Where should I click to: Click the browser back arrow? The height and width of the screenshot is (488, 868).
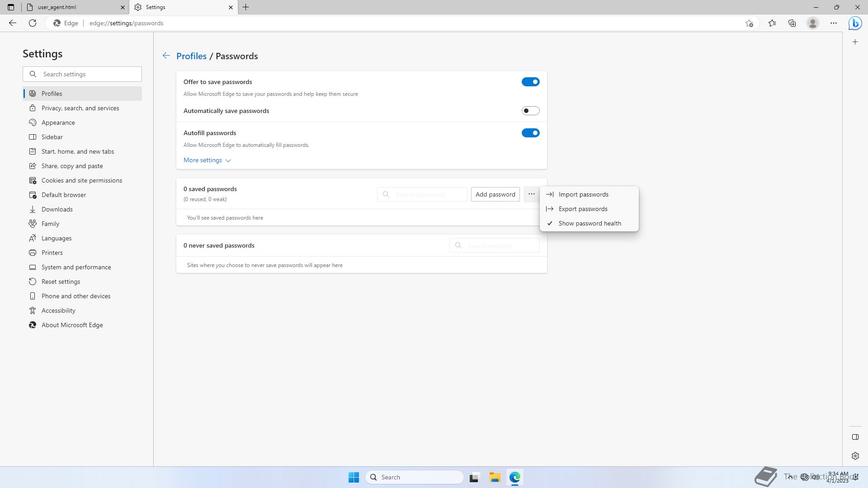click(x=13, y=23)
